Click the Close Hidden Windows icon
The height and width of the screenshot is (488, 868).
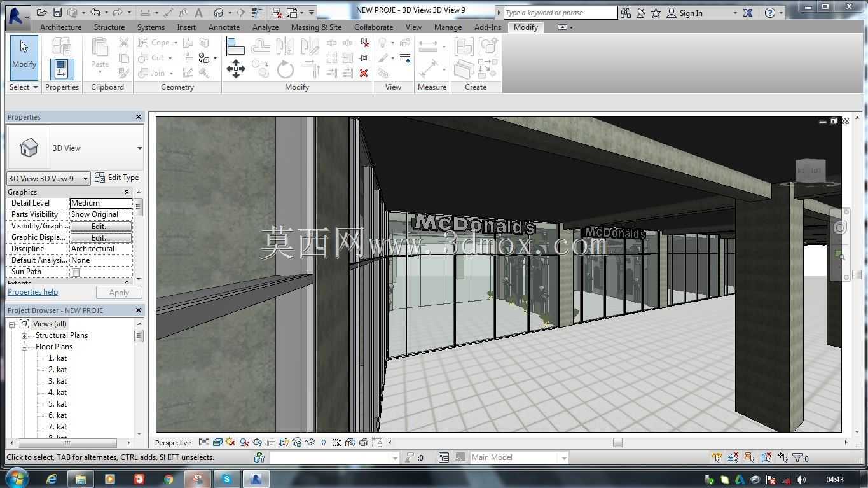coord(277,13)
